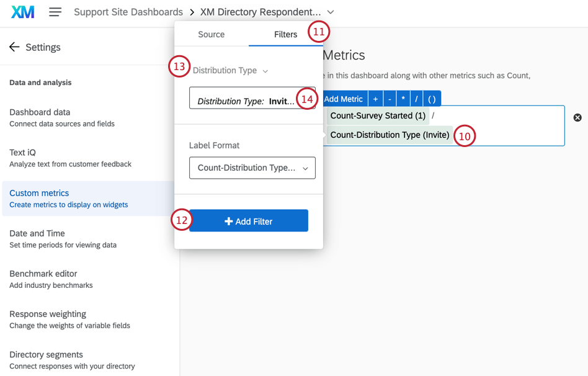Image resolution: width=588 pixels, height=376 pixels.
Task: Select the Filters tab
Action: tap(285, 35)
